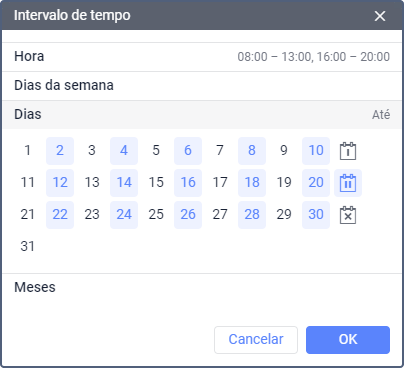
Task: Deselect day 16
Action: [188, 183]
